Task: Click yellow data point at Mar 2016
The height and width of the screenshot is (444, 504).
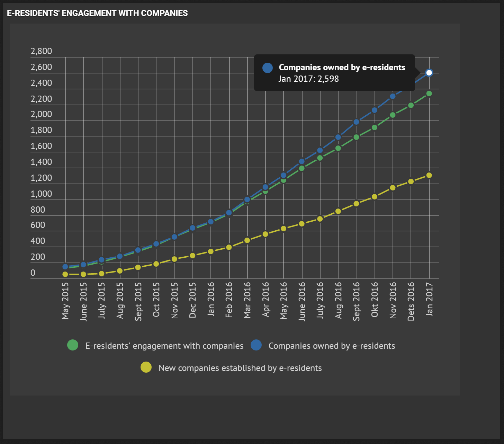Action: pyautogui.click(x=247, y=240)
